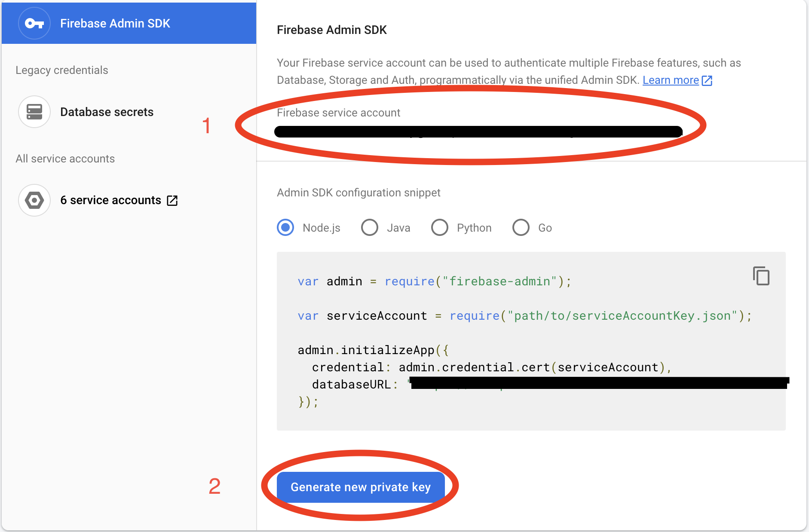Click the credential: admin.credential.cert line
Viewport: 809px width, 532px height.
pyautogui.click(x=492, y=367)
